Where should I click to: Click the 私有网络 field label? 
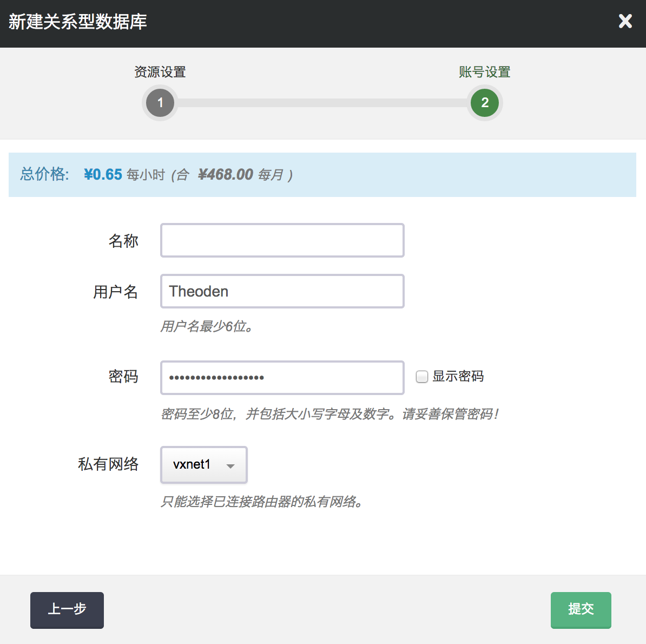tap(108, 464)
